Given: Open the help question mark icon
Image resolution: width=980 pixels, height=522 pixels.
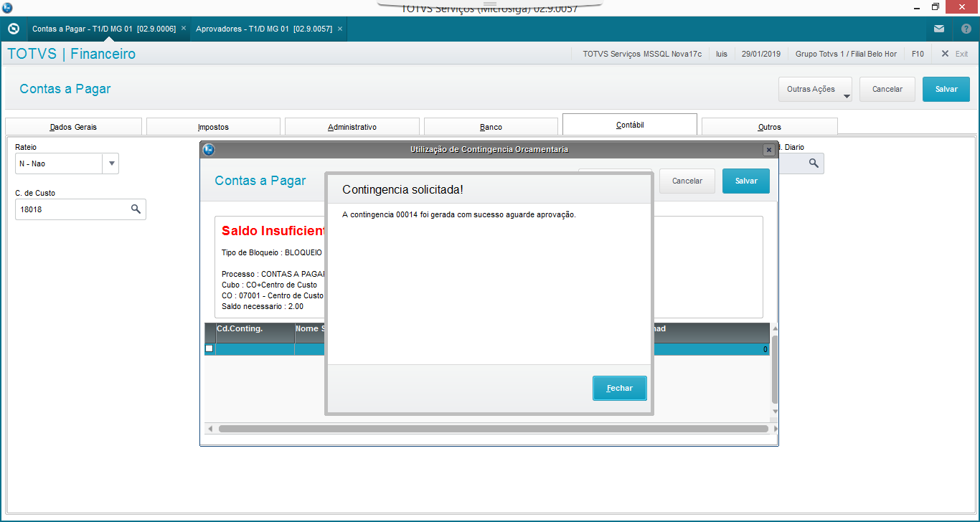Looking at the screenshot, I should [966, 29].
